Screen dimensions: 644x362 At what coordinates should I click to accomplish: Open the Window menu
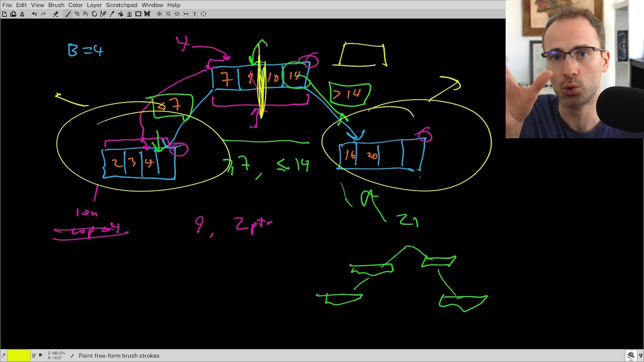[152, 5]
